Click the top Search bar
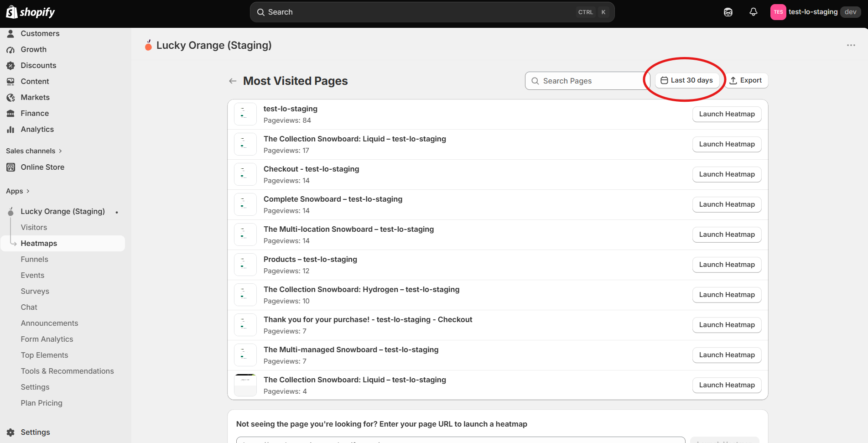 (432, 12)
